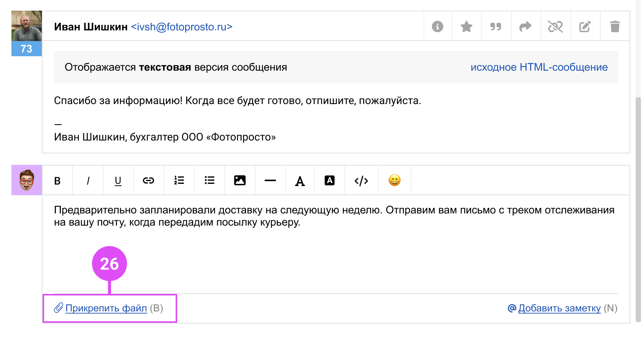Delete message with trash icon
The width and height of the screenshot is (644, 338).
click(615, 27)
